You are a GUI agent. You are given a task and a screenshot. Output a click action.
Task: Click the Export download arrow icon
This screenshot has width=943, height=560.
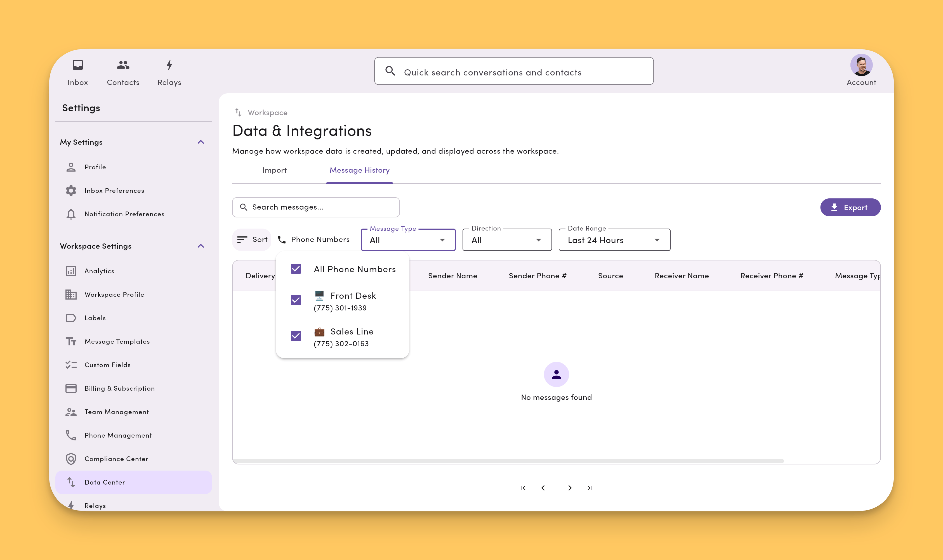tap(834, 208)
